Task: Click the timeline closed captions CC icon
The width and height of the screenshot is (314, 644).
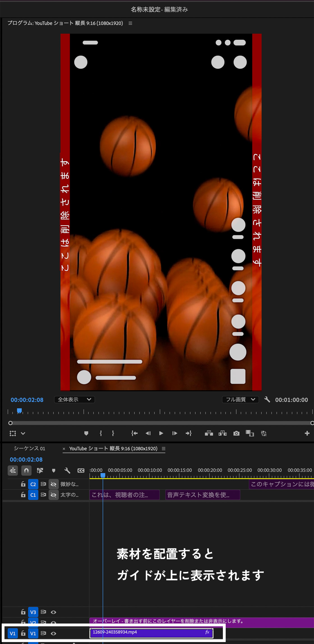Action: (81, 470)
